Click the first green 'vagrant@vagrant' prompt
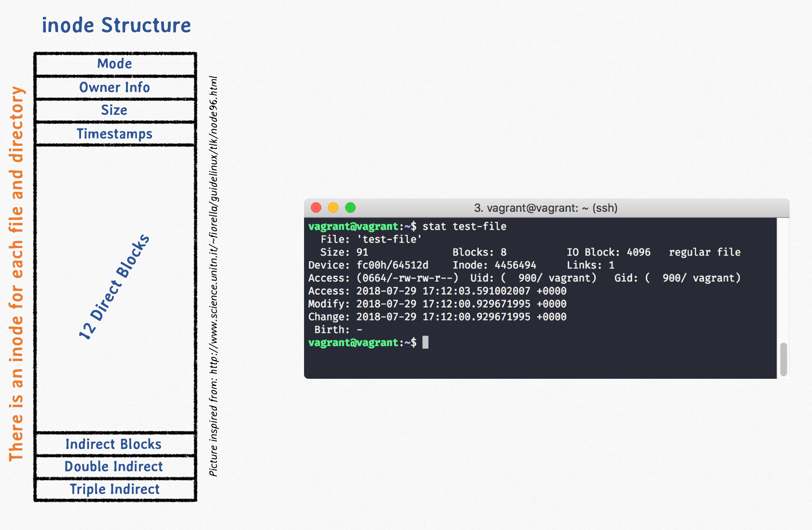The height and width of the screenshot is (530, 812). (x=353, y=226)
